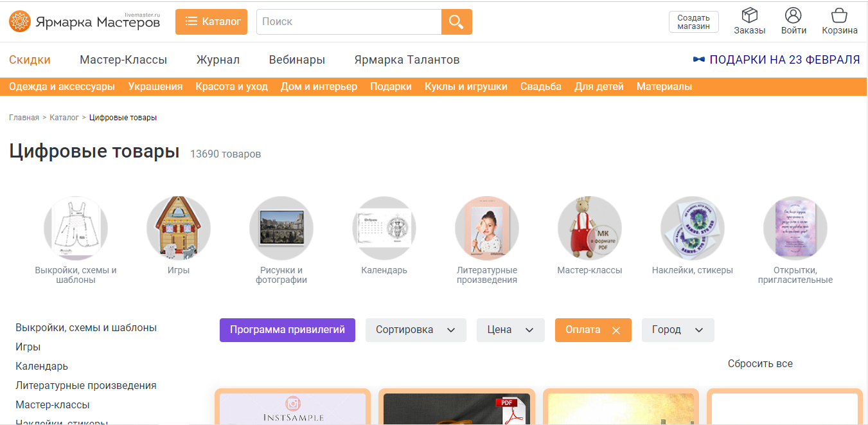Select Мастер-классы bunny category icon

589,228
